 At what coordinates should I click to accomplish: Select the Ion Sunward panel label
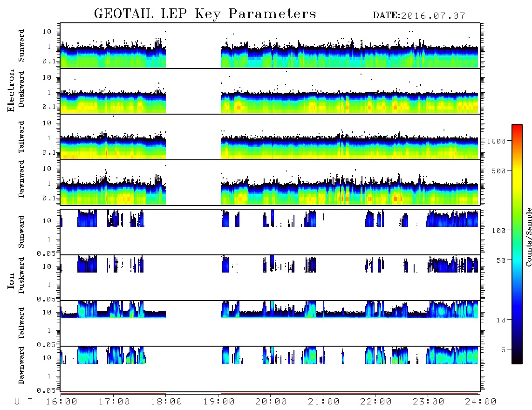pyautogui.click(x=21, y=232)
